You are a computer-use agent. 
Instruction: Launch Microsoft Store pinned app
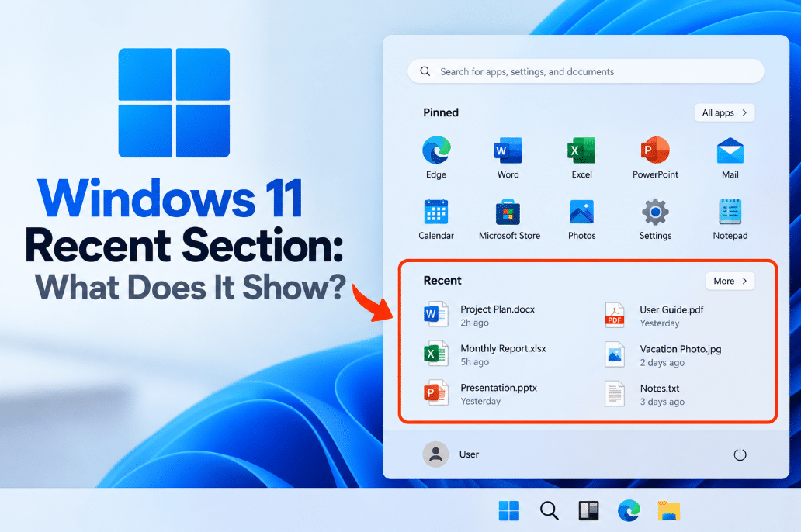point(508,212)
